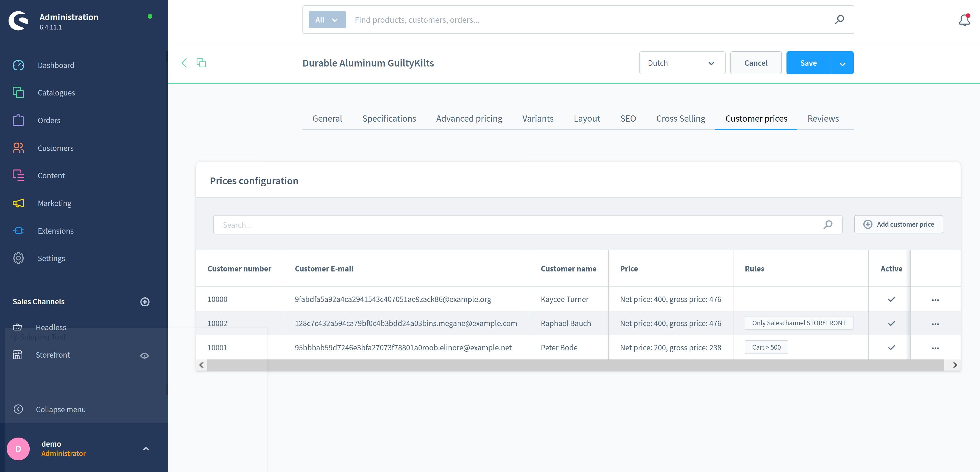Viewport: 980px width, 472px height.
Task: Click the global search magnifier icon
Action: [x=840, y=19]
